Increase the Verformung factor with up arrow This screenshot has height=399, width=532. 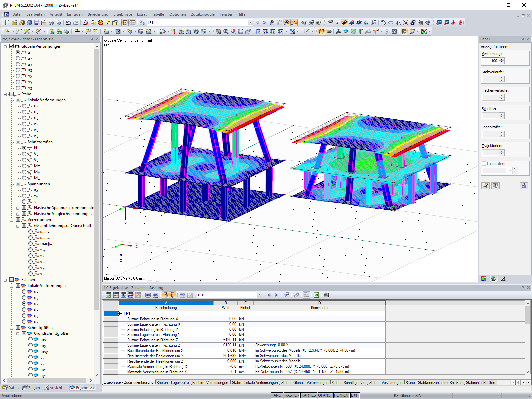[502, 59]
